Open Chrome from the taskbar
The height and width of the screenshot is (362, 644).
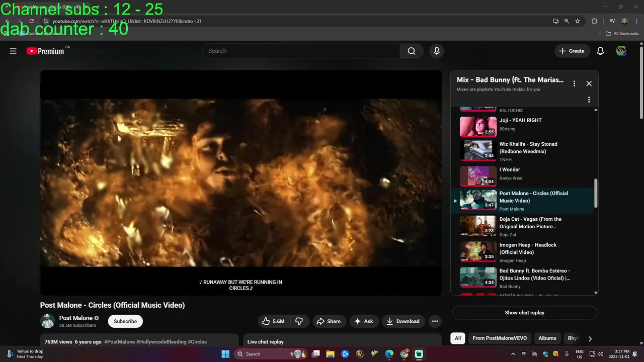coord(404,354)
